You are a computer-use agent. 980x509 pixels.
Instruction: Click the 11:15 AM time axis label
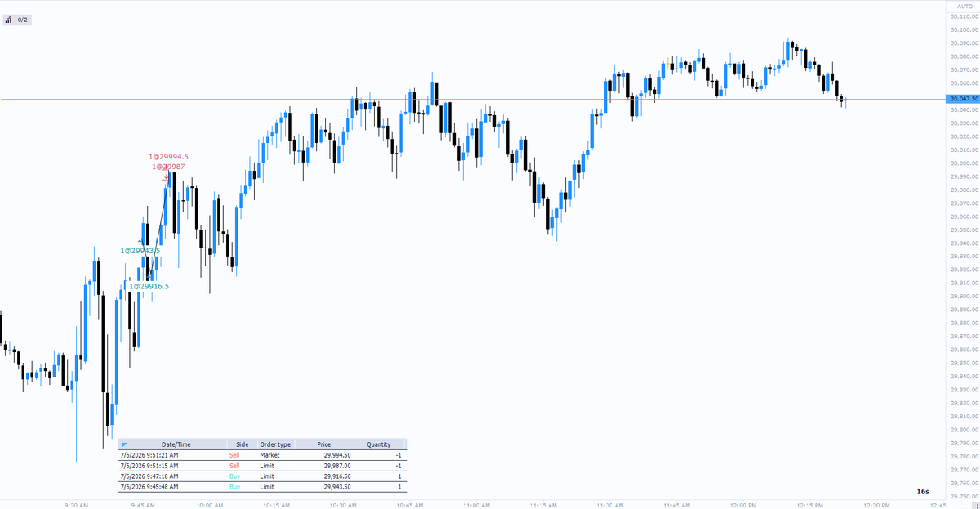(543, 505)
